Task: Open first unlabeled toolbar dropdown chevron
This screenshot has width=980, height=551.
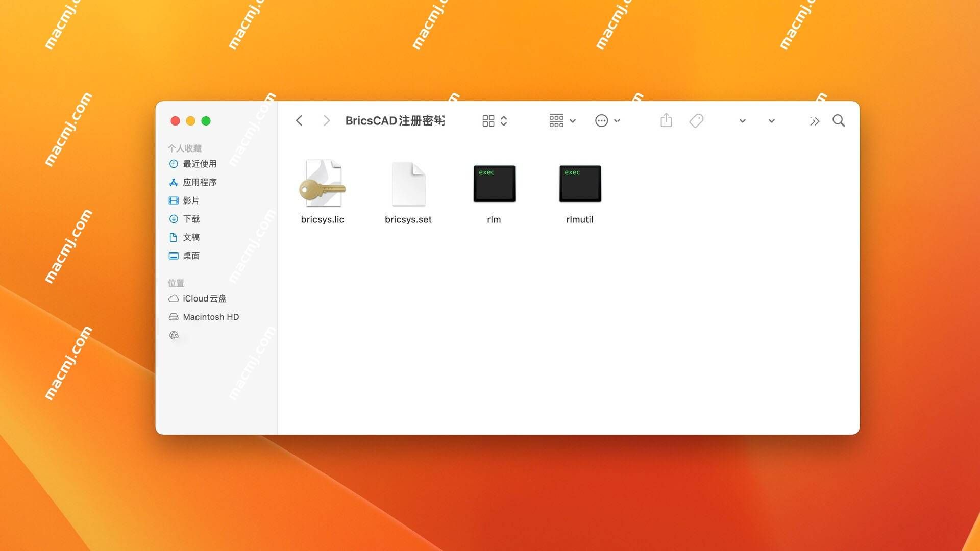Action: tap(743, 121)
